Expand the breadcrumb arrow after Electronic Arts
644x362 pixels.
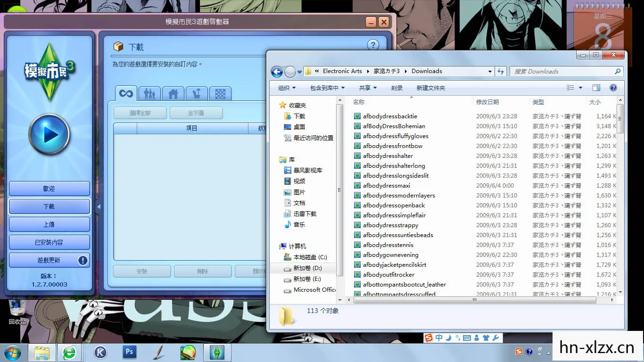click(368, 71)
